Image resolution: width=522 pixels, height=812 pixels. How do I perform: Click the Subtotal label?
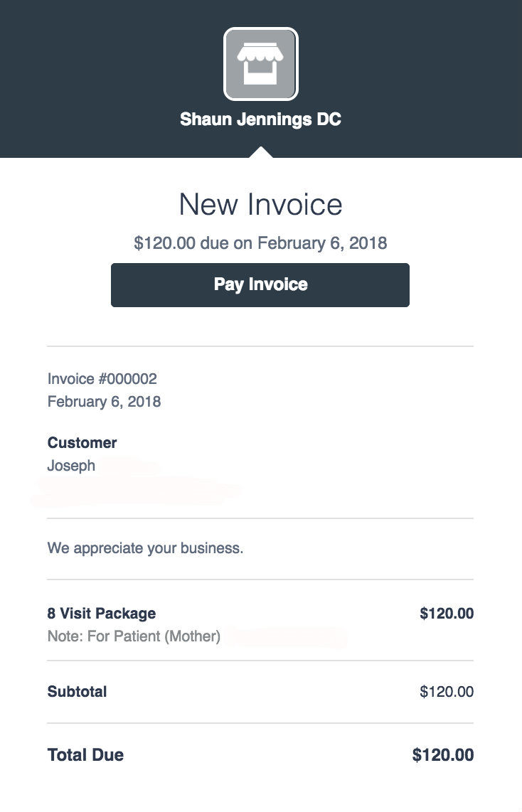click(x=77, y=691)
